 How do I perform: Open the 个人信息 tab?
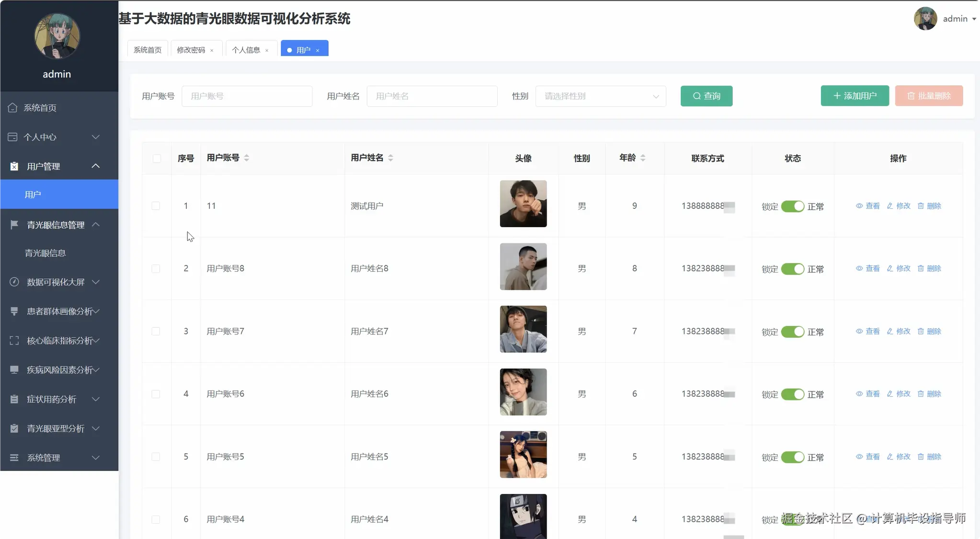click(x=247, y=49)
